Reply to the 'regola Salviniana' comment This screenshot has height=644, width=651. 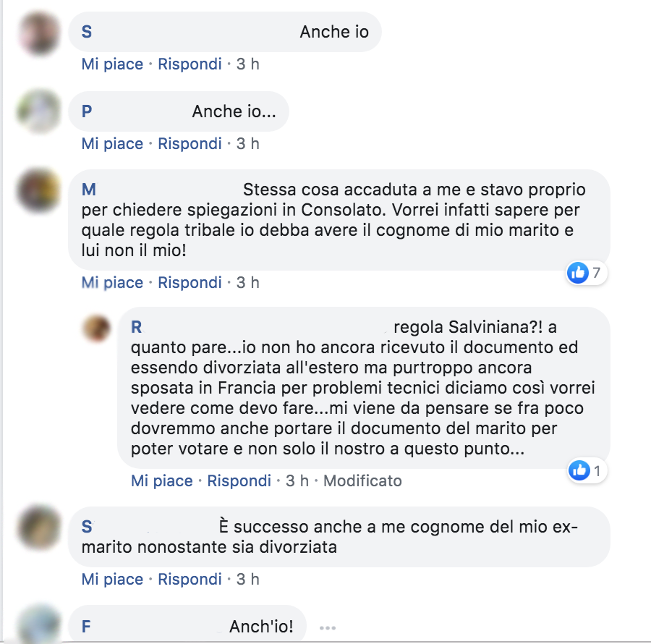(239, 480)
